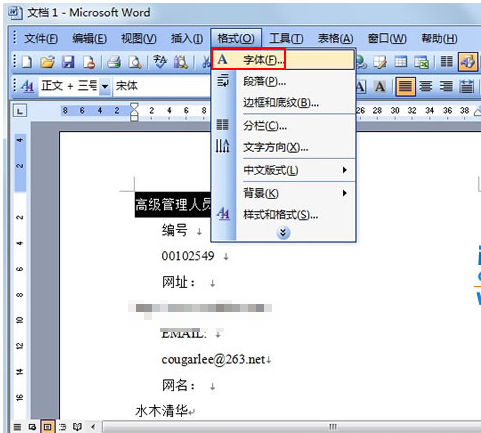481x433 pixels.
Task: Select 边框和底纹(B)... menu entry
Action: [283, 102]
